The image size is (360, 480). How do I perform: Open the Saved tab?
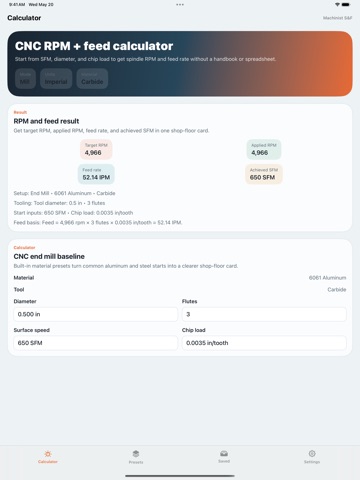[x=224, y=457]
